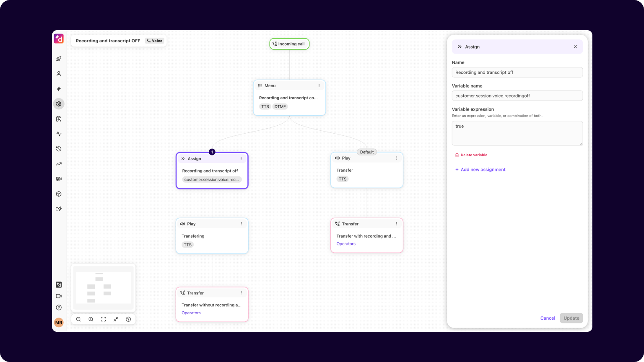This screenshot has width=644, height=362.
Task: Click the sparkle AI icon in the sidebar
Action: (x=59, y=88)
